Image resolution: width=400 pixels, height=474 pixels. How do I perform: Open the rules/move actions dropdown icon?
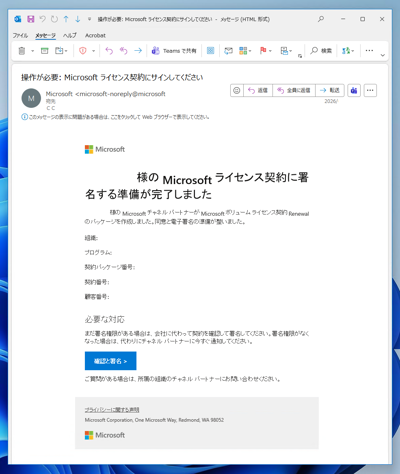(286, 51)
